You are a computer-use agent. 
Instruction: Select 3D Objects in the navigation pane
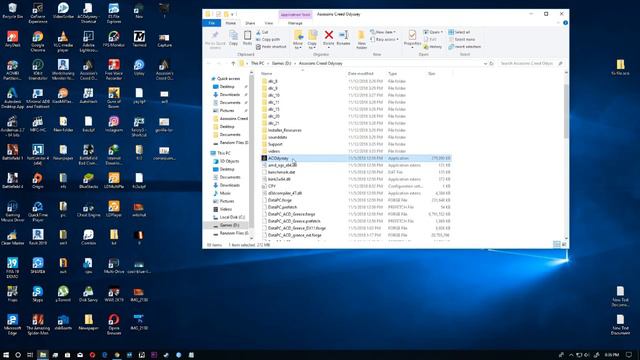click(229, 161)
